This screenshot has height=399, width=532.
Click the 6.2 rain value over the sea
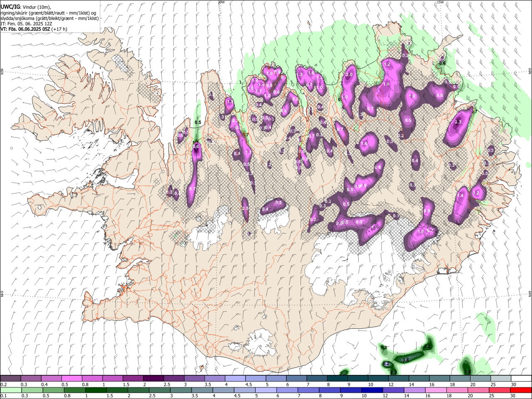point(386,364)
